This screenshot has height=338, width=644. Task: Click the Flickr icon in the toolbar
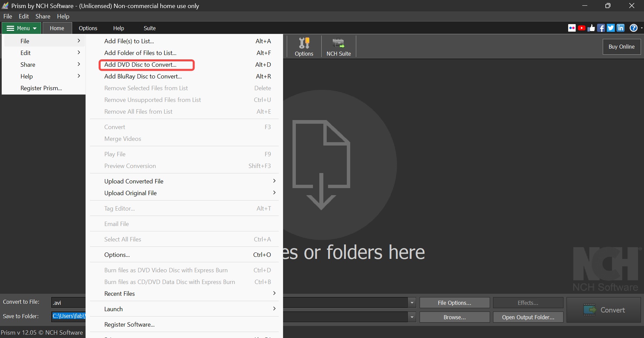click(572, 27)
